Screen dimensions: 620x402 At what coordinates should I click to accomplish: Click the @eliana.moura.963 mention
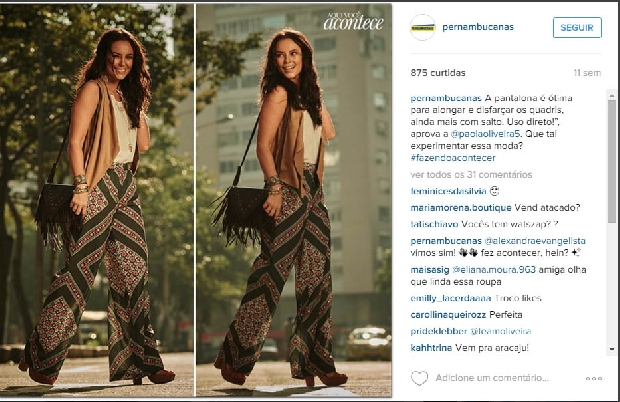coord(494,270)
